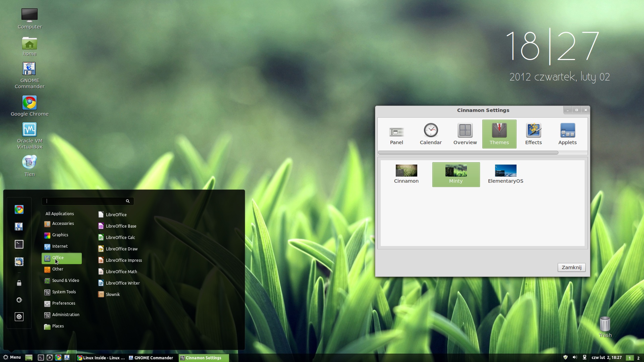
Task: Expand the Office category
Action: pos(58,257)
